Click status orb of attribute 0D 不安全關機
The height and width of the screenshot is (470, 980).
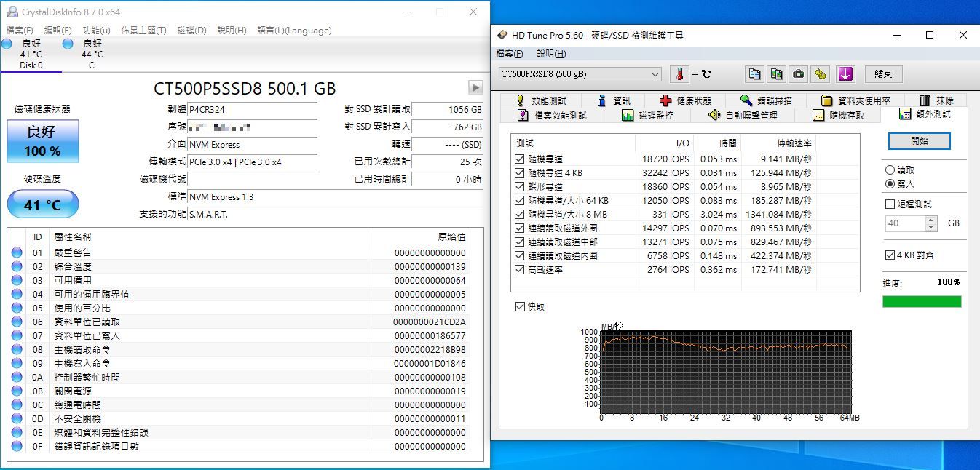tap(17, 419)
